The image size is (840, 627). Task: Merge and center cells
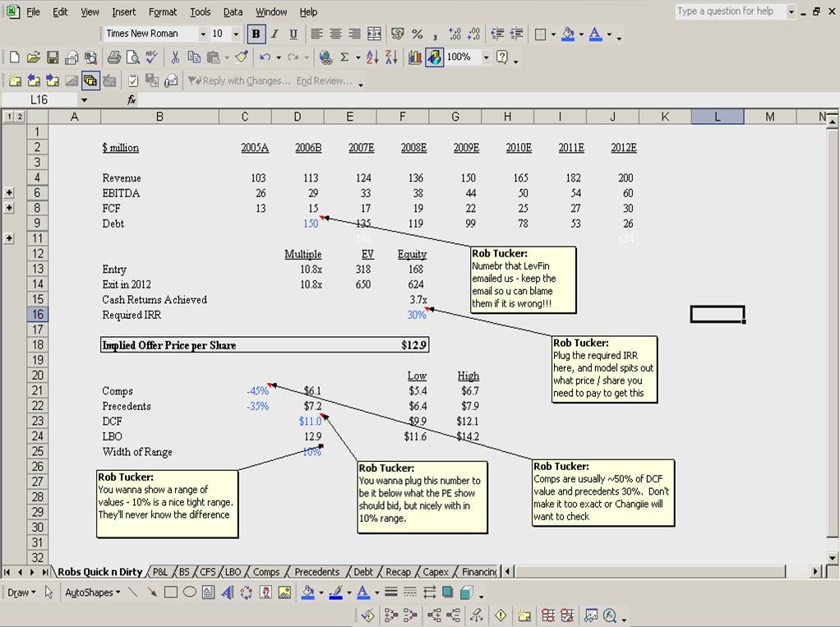374,35
